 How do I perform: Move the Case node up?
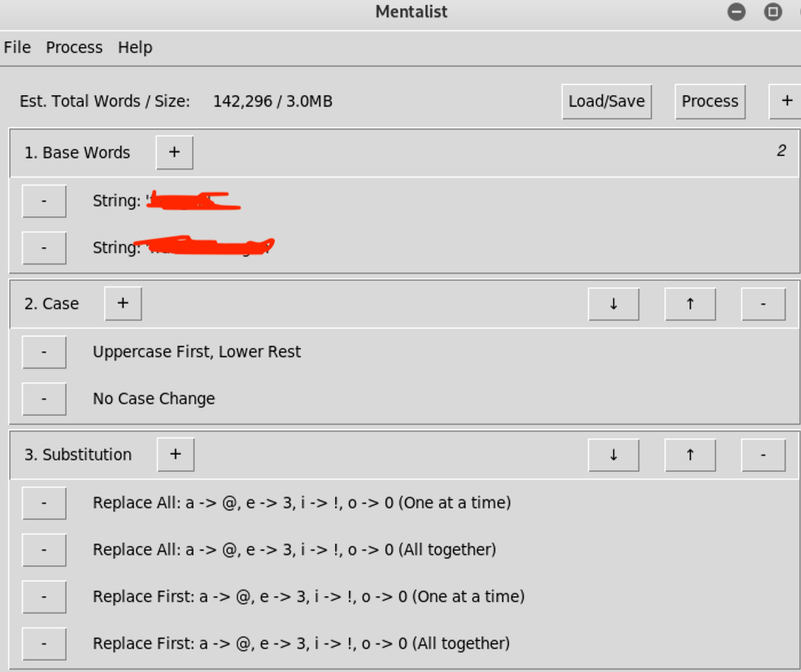pos(690,303)
